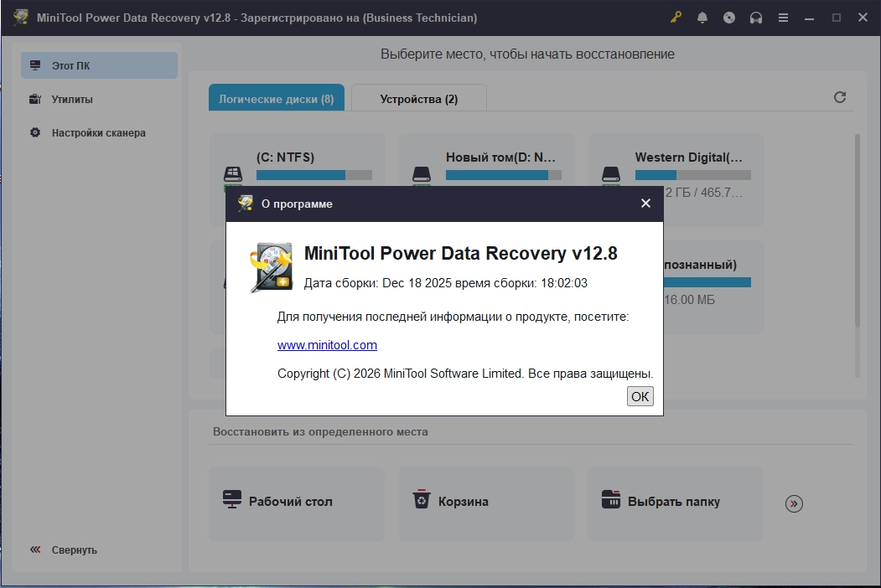Click the recycle bin icon in 'Корзина'
Image resolution: width=881 pixels, height=588 pixels.
pos(422,499)
